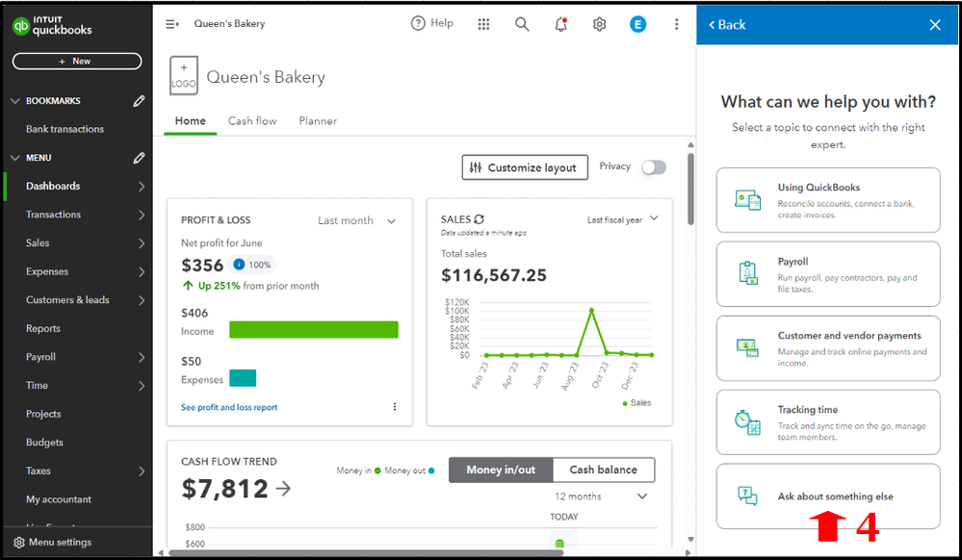Click the Payroll card icon
This screenshot has width=962, height=560.
748,273
